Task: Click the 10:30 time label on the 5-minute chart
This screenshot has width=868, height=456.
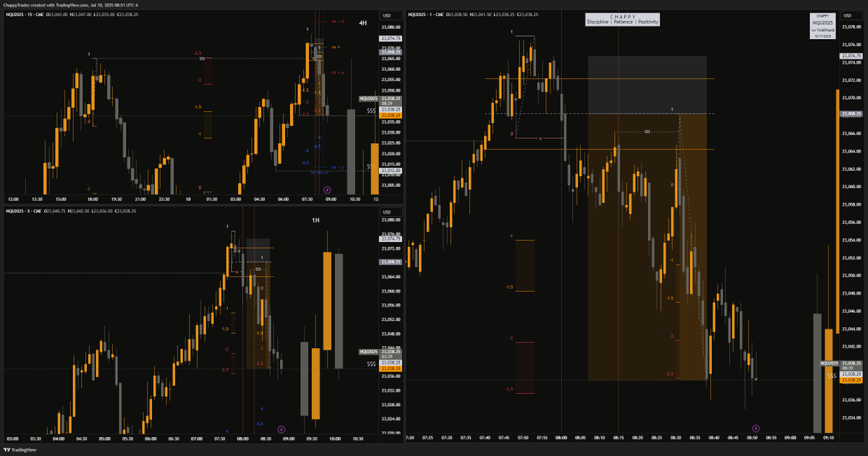Action: tap(357, 439)
